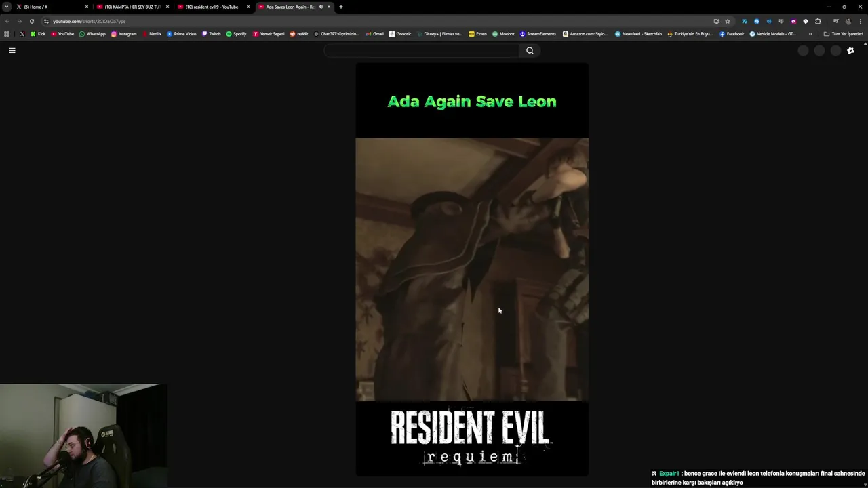The width and height of the screenshot is (868, 488).
Task: Open the blue sound-wave extension icon
Action: click(x=769, y=21)
